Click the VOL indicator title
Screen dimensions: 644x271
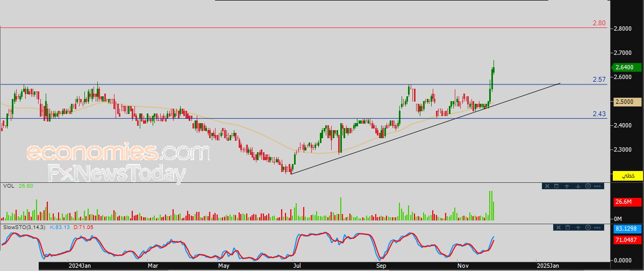pos(9,186)
